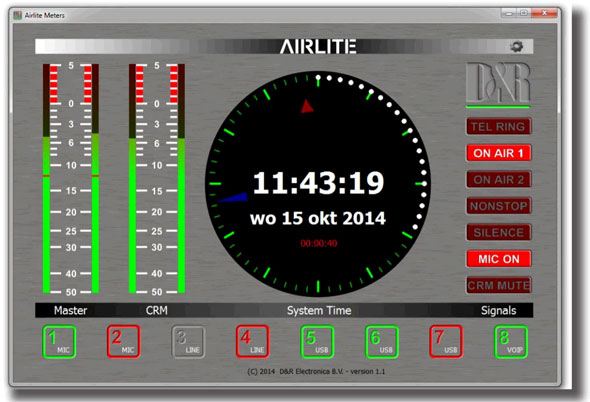Select channel 1 MIC indicator

tap(59, 342)
